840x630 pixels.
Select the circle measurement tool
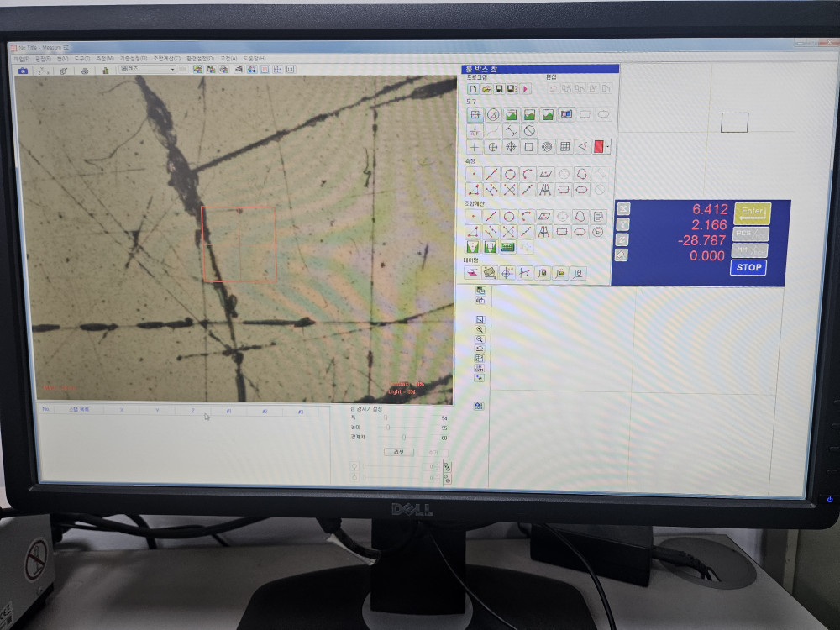pos(509,174)
